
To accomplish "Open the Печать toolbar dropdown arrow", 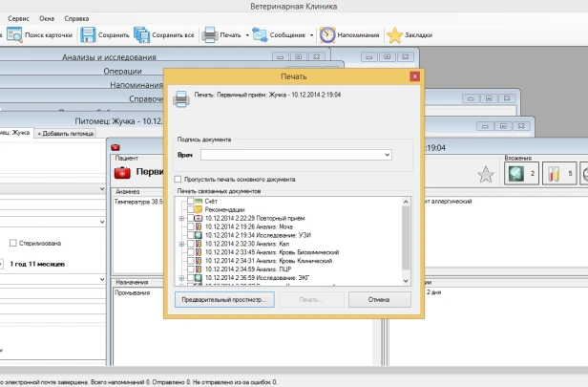I will [247, 35].
